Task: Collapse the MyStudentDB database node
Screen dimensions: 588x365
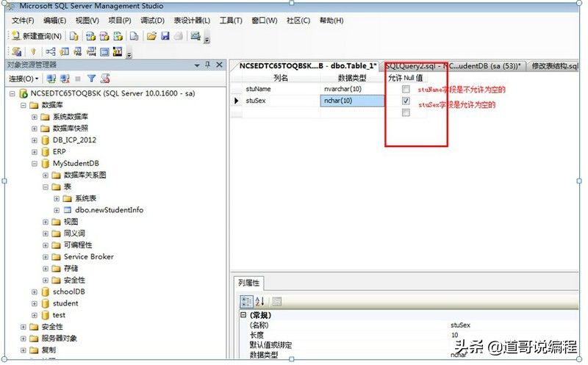Action: [35, 163]
